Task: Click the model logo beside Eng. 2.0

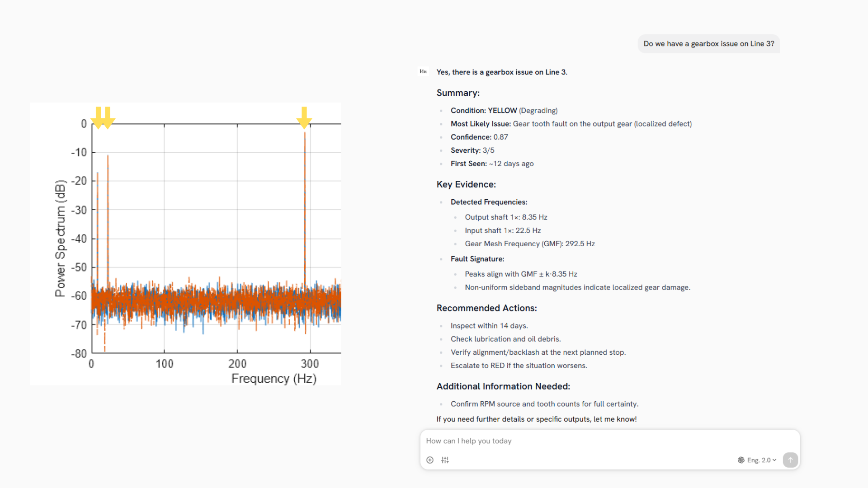Action: pos(741,460)
